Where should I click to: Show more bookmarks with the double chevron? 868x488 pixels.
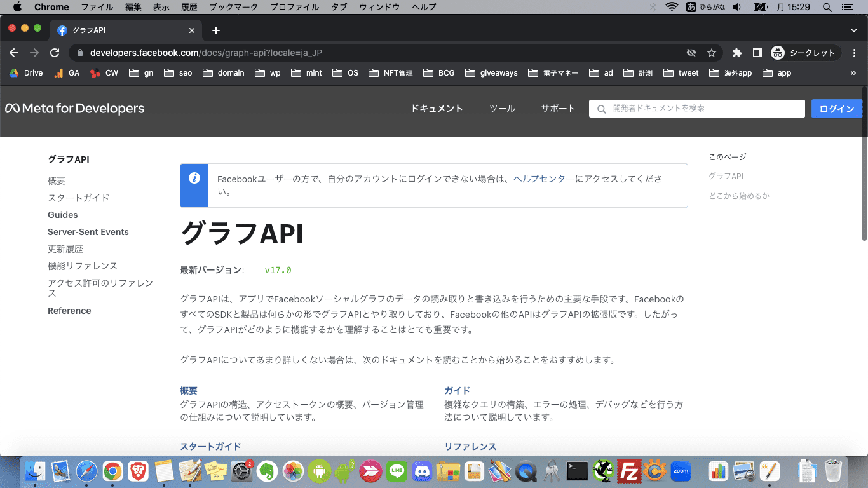pyautogui.click(x=853, y=73)
